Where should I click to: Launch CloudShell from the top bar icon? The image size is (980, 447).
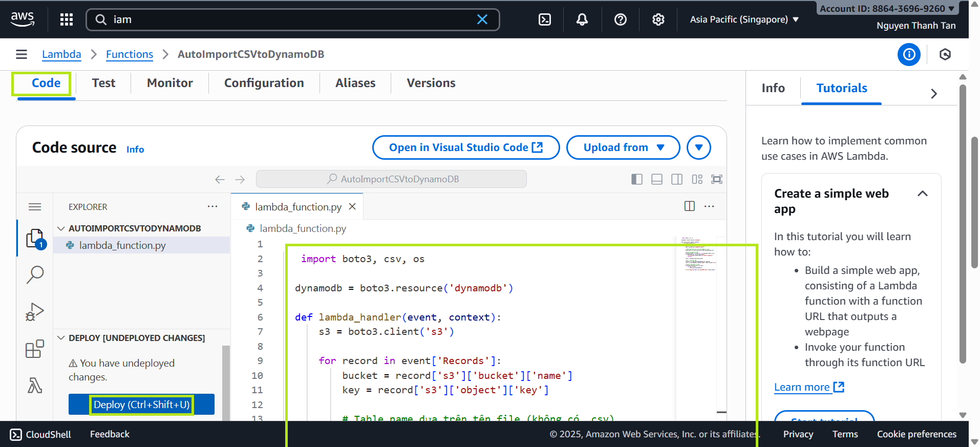click(x=545, y=19)
